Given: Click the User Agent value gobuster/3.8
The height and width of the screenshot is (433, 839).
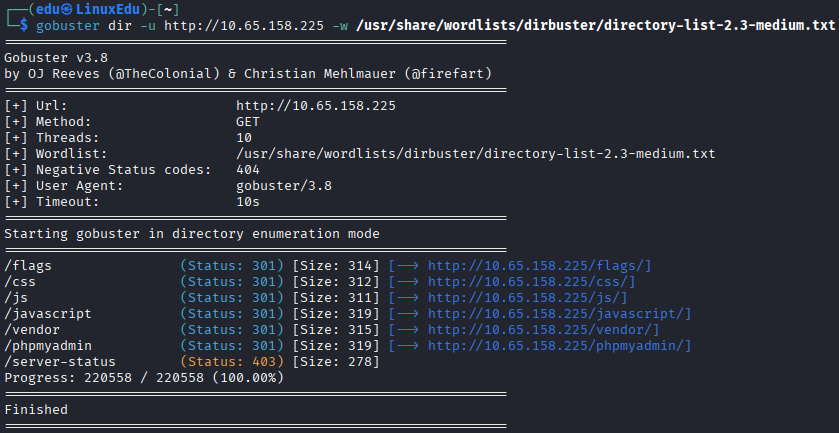Looking at the screenshot, I should point(284,186).
